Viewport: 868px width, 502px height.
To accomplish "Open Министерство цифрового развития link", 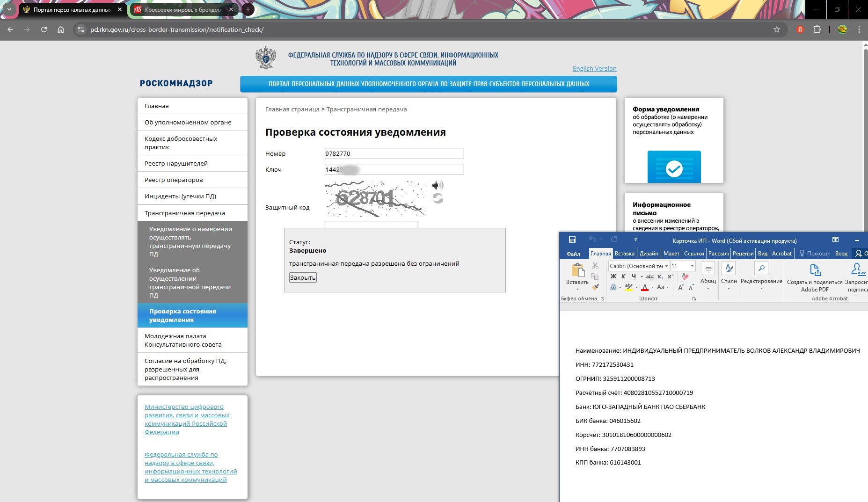I will pos(187,419).
